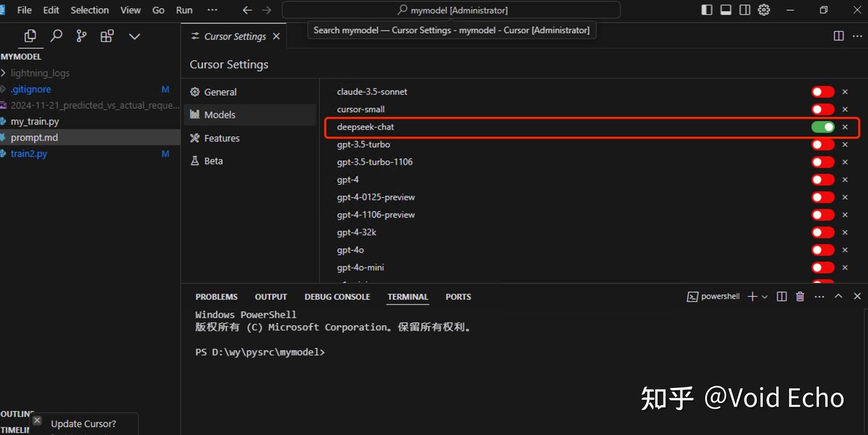Remove the gpt-4 model with X
The height and width of the screenshot is (435, 868).
click(845, 179)
